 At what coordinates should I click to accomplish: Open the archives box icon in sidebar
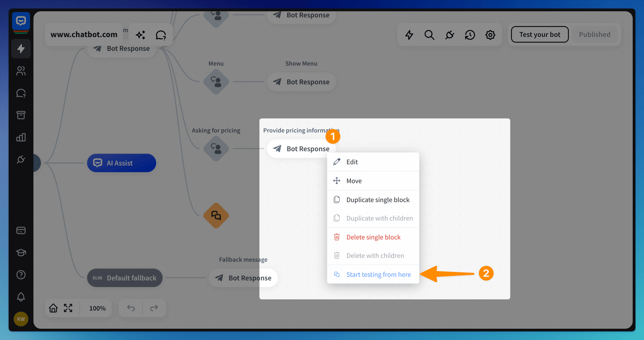(21, 115)
